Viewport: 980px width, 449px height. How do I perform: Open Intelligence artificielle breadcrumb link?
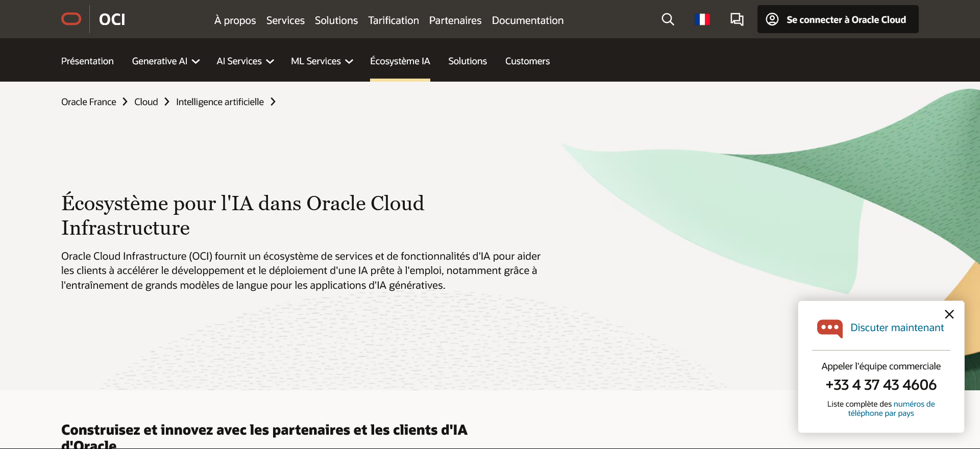click(220, 102)
